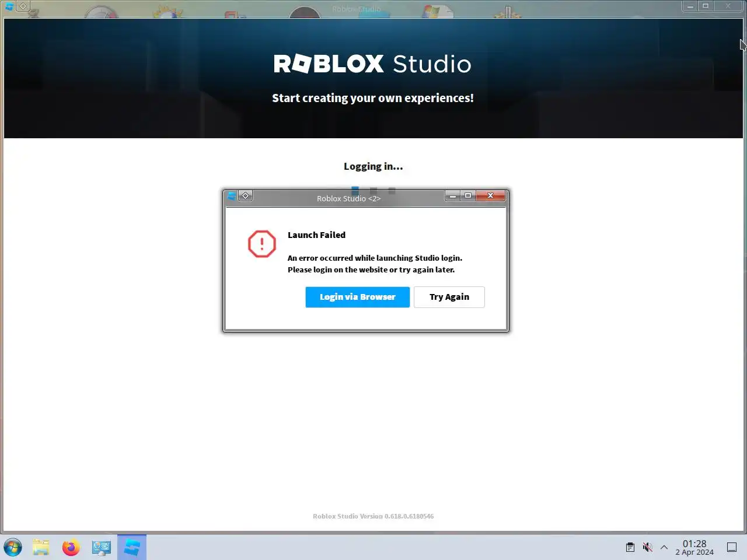Click the red error exclamation icon
Viewport: 747px width, 560px height.
pos(261,244)
